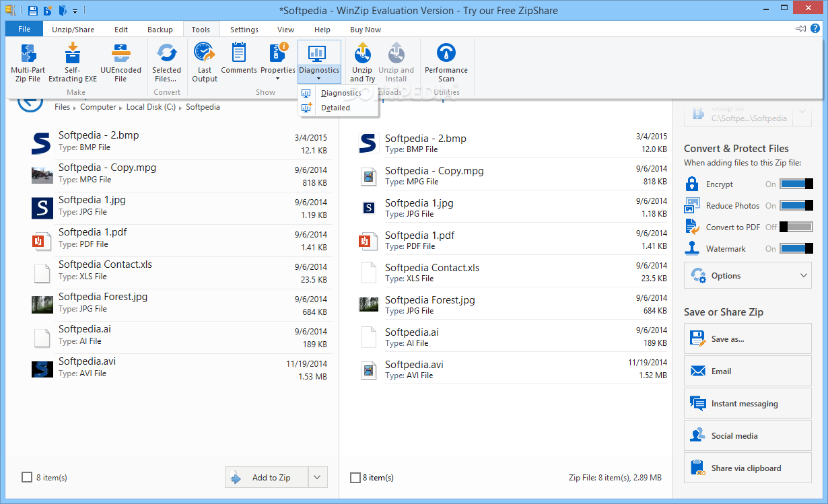Expand the Options section
Screen dimensions: 828x504
pos(748,275)
